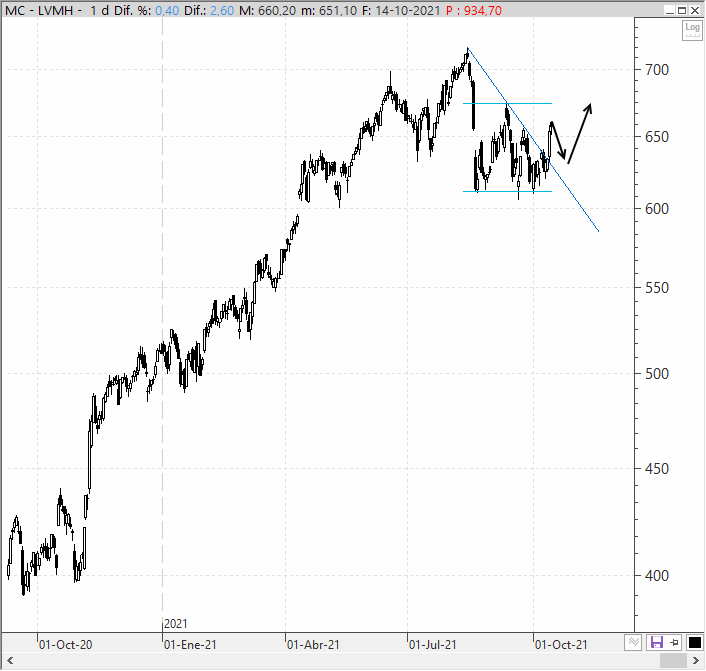Click the 'F: 14-10-2021' date text
The image size is (706, 671).
click(x=401, y=10)
